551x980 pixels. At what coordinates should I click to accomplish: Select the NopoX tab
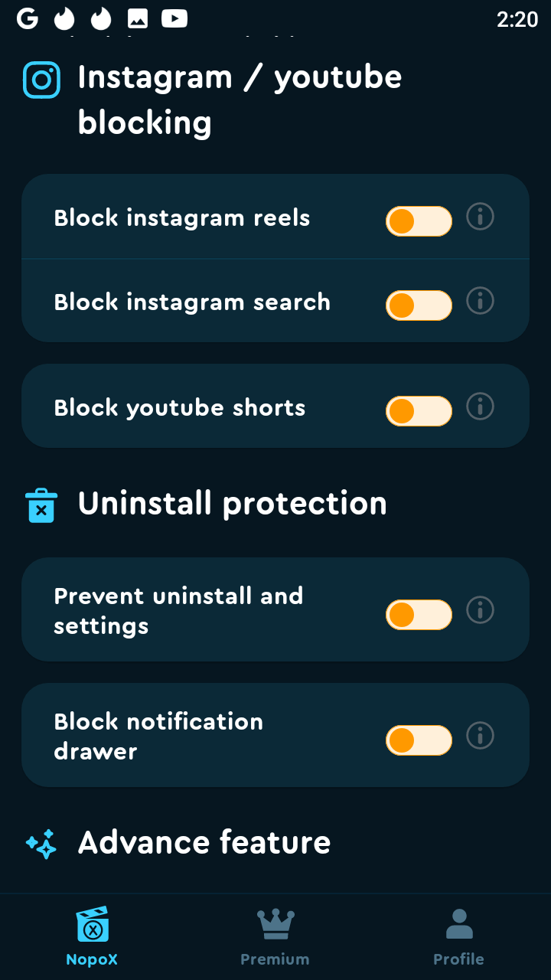(92, 937)
